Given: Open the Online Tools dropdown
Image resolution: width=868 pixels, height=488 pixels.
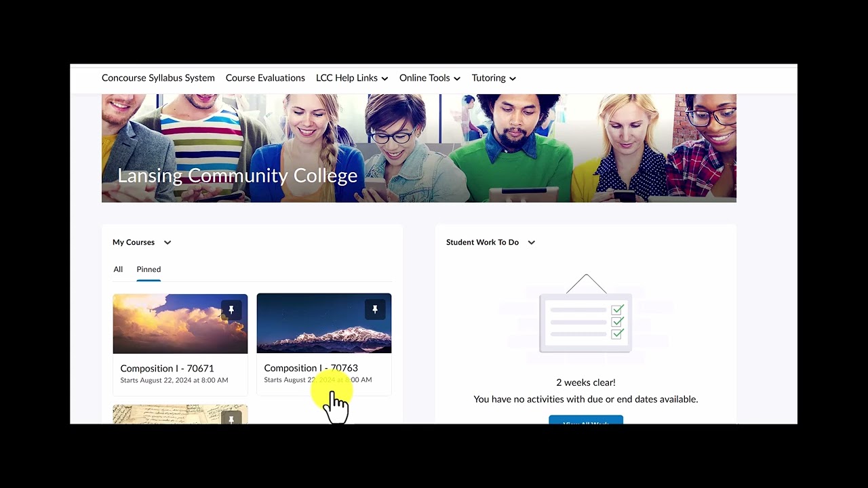Looking at the screenshot, I should coord(430,78).
